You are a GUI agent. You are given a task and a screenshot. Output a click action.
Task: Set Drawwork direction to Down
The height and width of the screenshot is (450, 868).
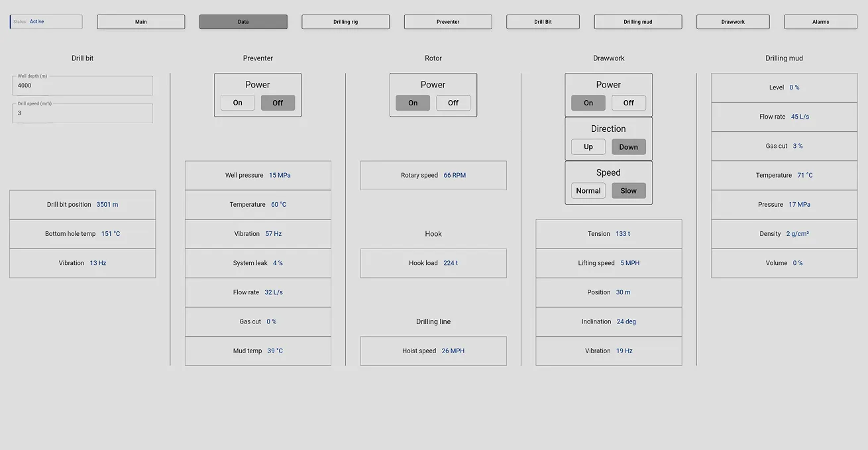coord(628,146)
